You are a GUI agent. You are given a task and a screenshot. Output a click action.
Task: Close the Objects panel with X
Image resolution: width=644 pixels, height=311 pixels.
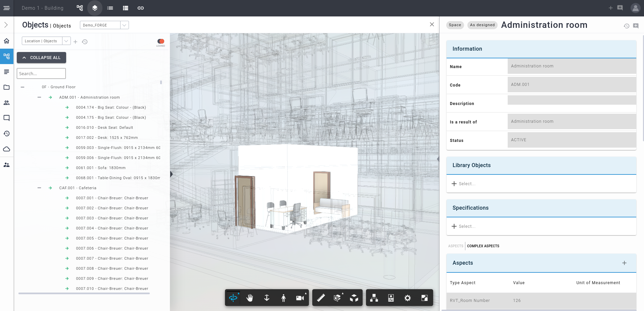432,24
